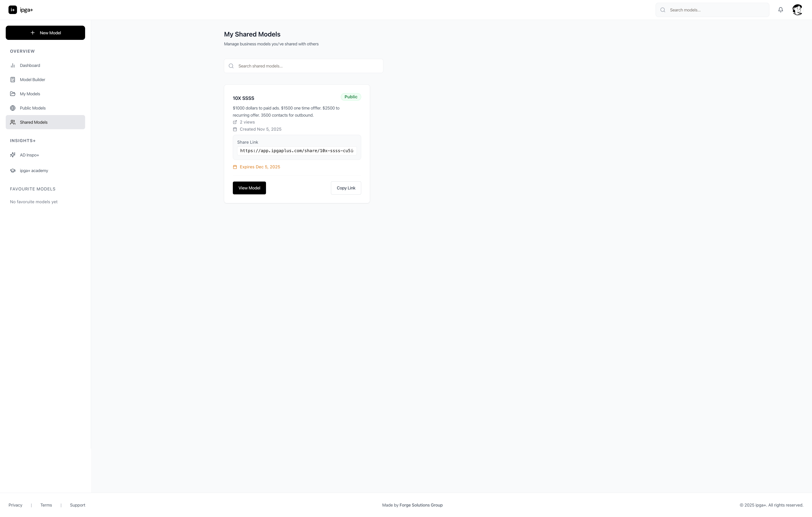This screenshot has width=812, height=517.
Task: Click the Dashboard bar chart icon
Action: pos(13,65)
